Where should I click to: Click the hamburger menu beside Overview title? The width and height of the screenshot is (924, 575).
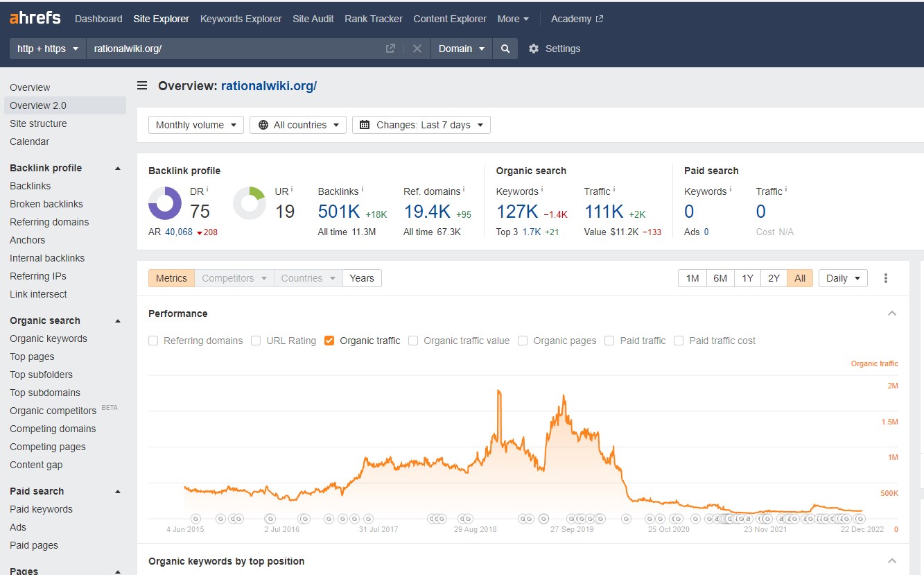[142, 86]
